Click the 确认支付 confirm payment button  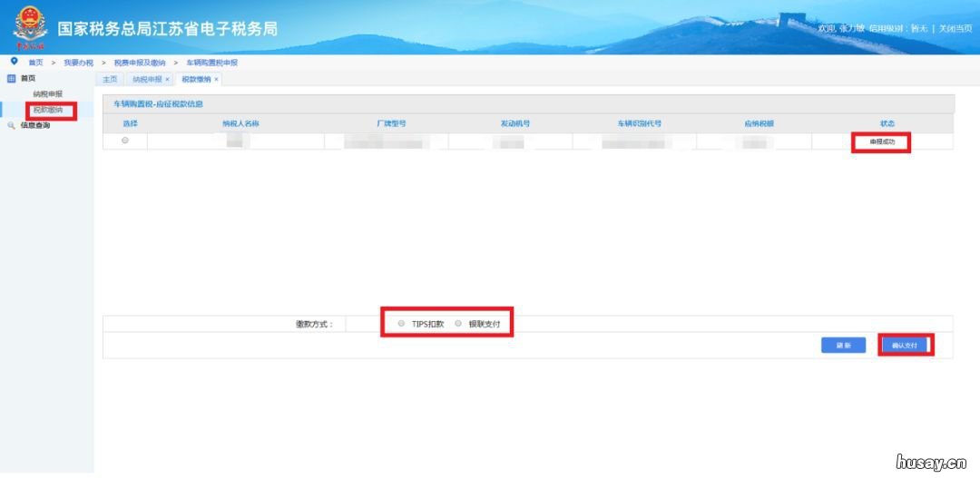(904, 345)
